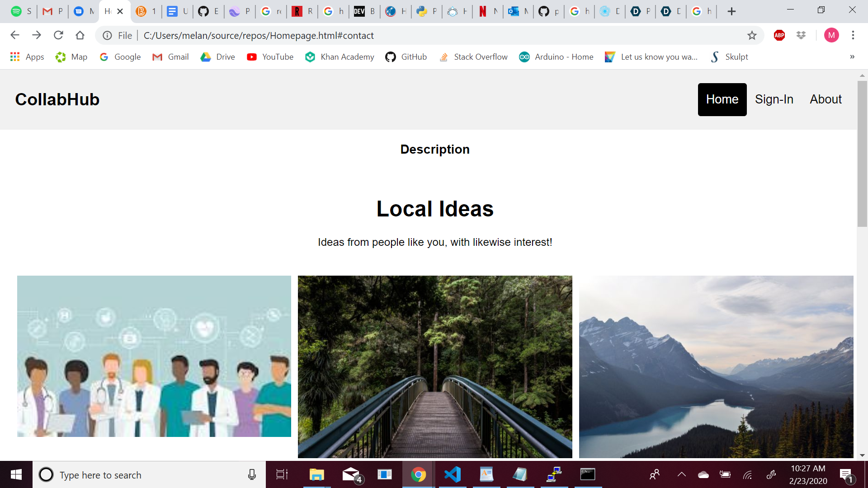This screenshot has height=488, width=868.
Task: Expand hidden bookmarks with the double chevron
Action: [x=852, y=57]
